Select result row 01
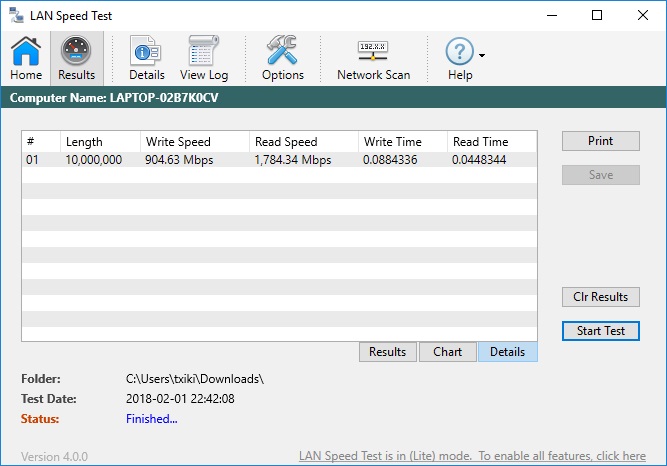The height and width of the screenshot is (466, 667). pos(279,160)
